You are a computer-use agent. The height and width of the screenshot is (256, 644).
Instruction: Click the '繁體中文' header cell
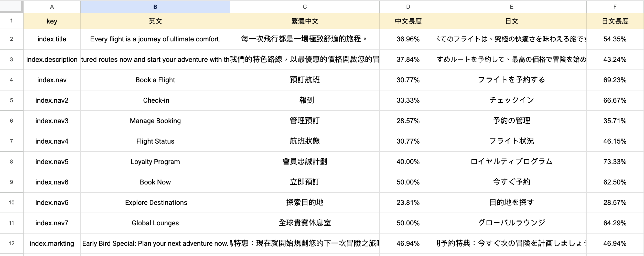point(305,21)
